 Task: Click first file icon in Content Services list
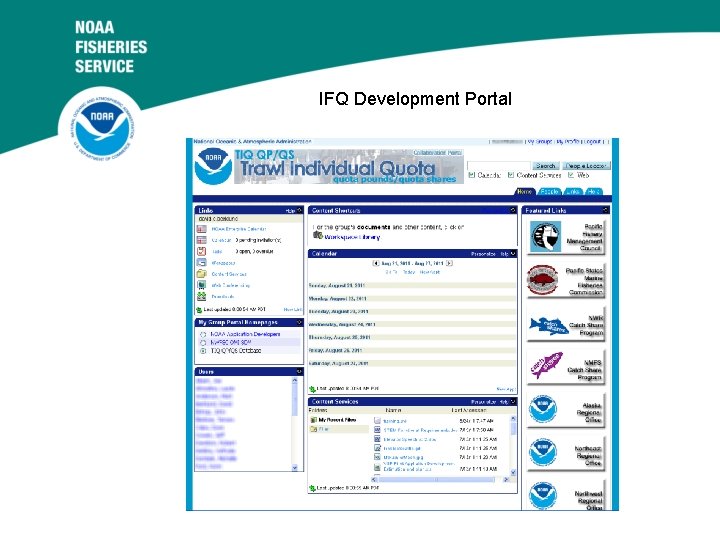tap(377, 421)
